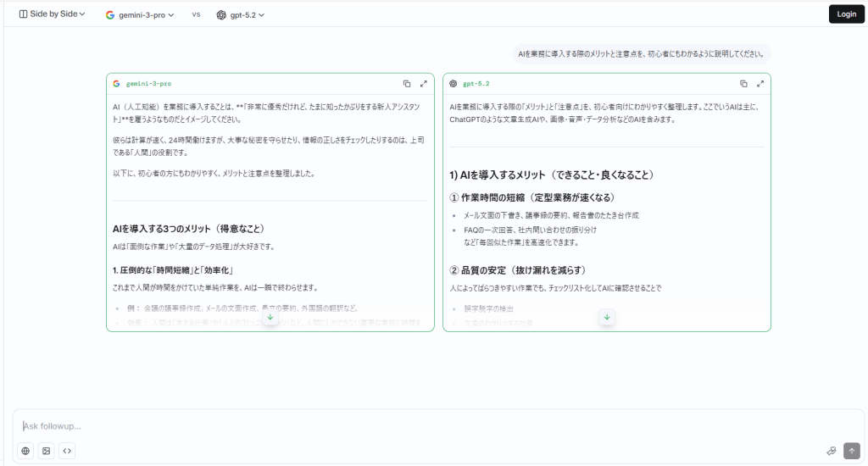Open the Side by Side mode dropdown
Viewport: 868px width, 466px height.
(53, 14)
